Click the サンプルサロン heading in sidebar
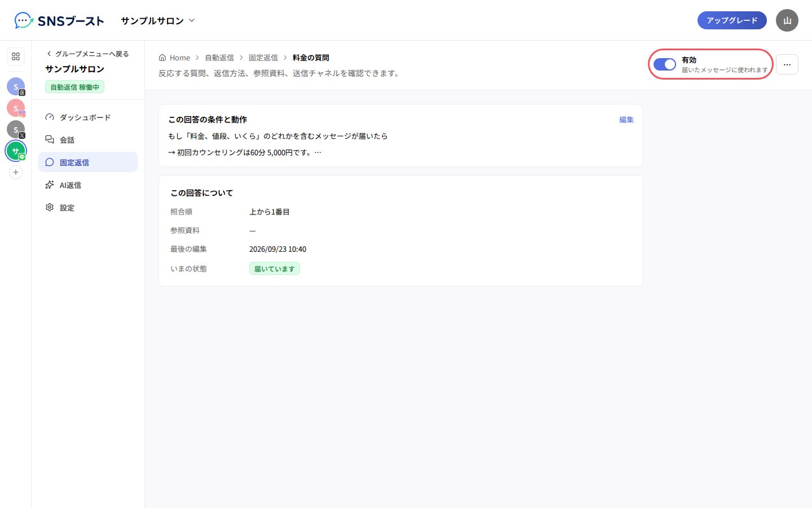 (x=75, y=69)
